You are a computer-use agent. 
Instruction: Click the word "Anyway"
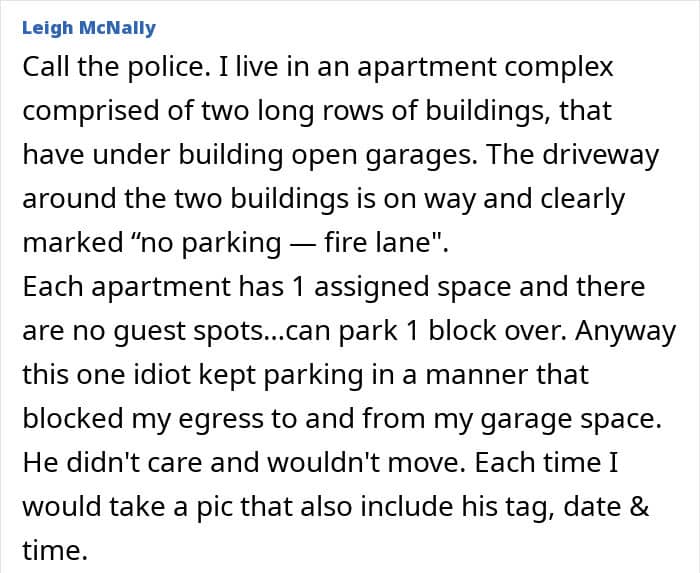click(626, 332)
